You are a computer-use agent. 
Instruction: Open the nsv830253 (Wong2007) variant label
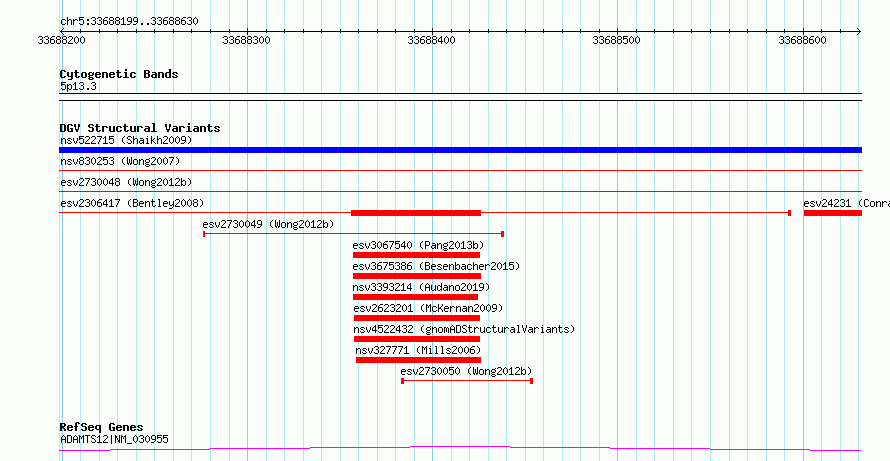pyautogui.click(x=120, y=161)
